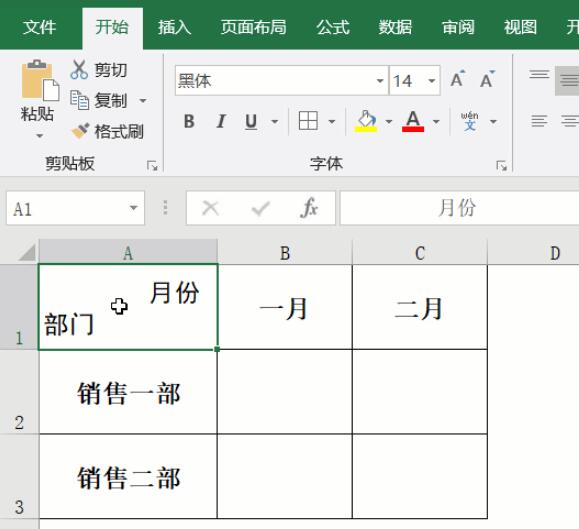Click the formula bar showing 月份
The image size is (579, 529).
tap(459, 208)
